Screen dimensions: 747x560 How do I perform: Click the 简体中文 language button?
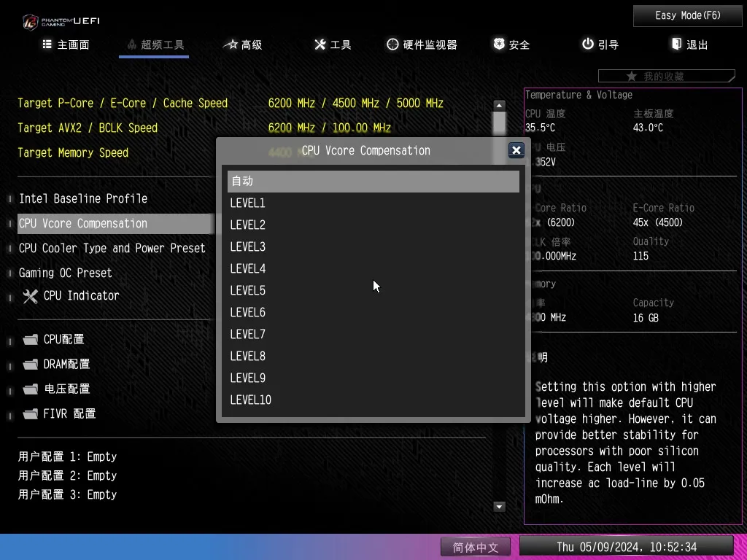[x=476, y=547]
